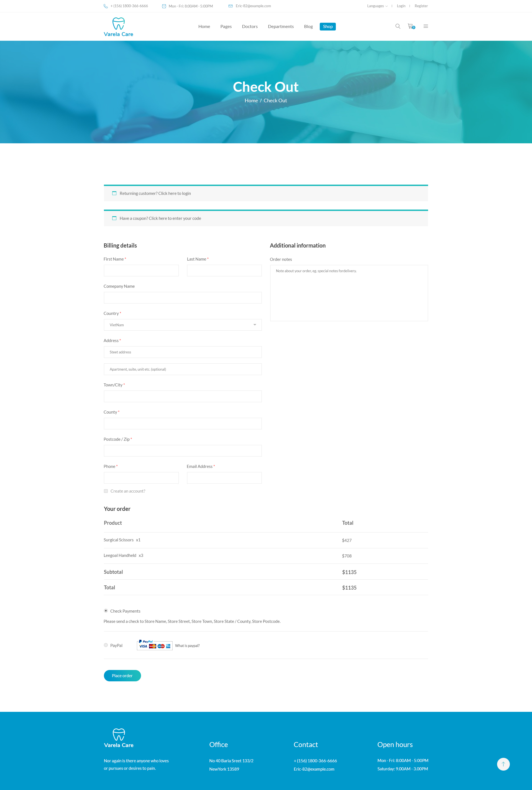
Task: Open the shopping cart icon
Action: [411, 26]
